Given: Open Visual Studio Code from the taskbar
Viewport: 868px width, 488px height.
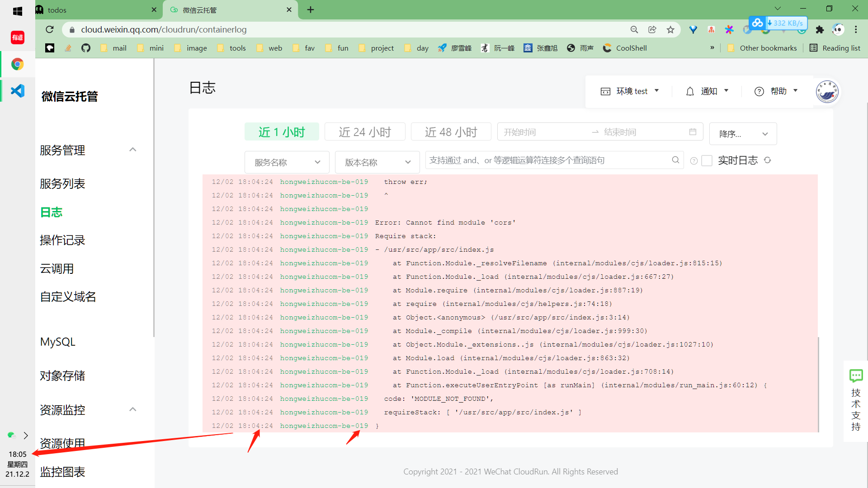Looking at the screenshot, I should pyautogui.click(x=18, y=91).
